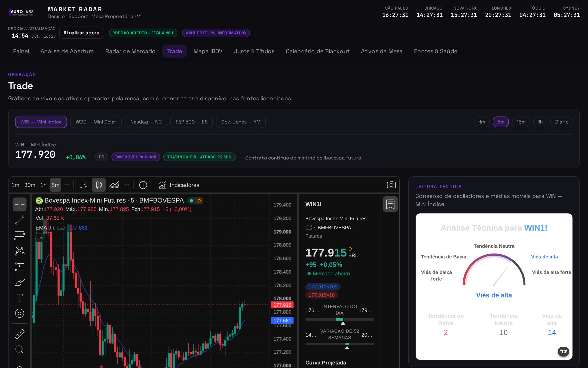Select the Nasdaq — NQ asset
Image resolution: width=588 pixels, height=368 pixels.
(146, 122)
